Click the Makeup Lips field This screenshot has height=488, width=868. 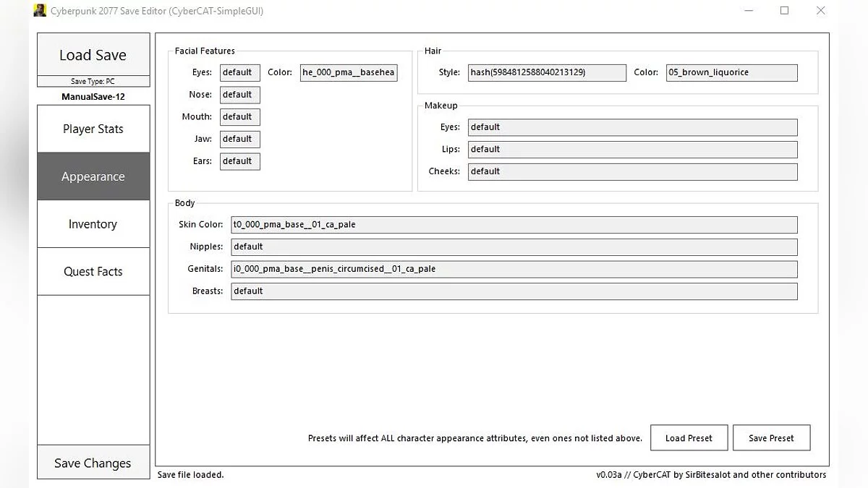pyautogui.click(x=632, y=150)
